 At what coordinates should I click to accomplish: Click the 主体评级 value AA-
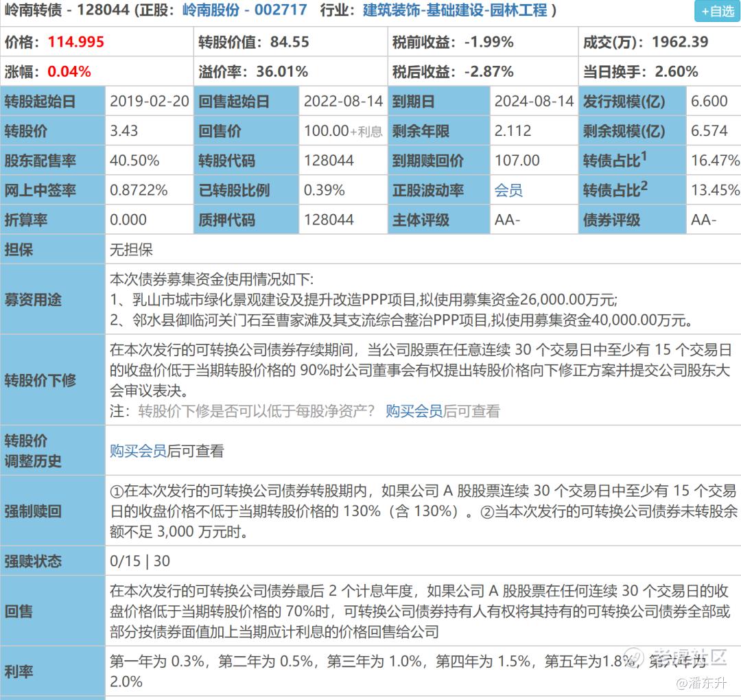pyautogui.click(x=507, y=220)
